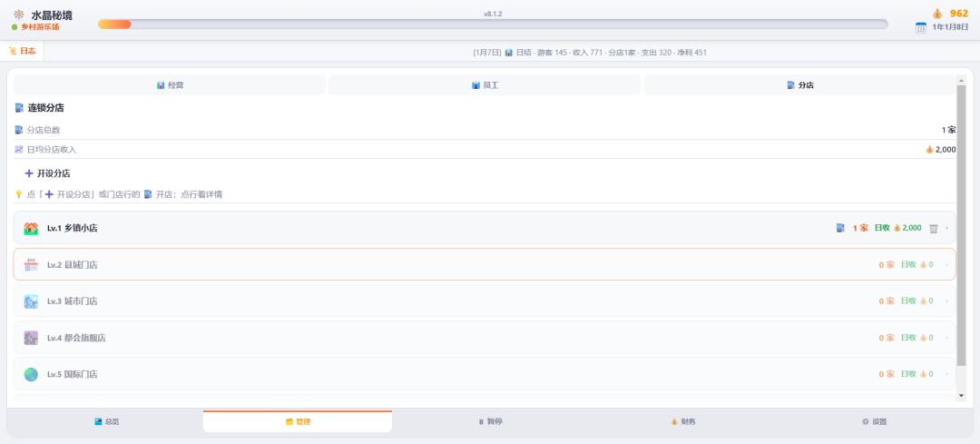Click the globe icon of Lv.5 国际门店

pyautogui.click(x=31, y=375)
